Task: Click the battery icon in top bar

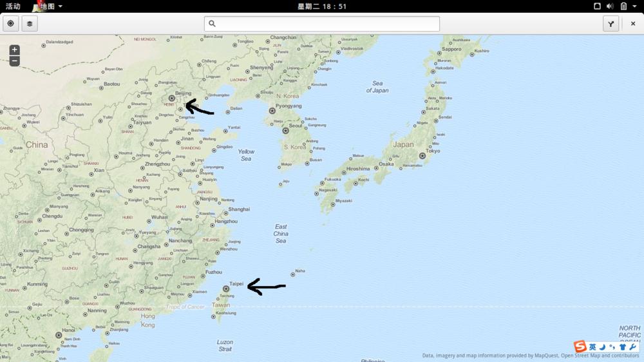Action: (623, 6)
